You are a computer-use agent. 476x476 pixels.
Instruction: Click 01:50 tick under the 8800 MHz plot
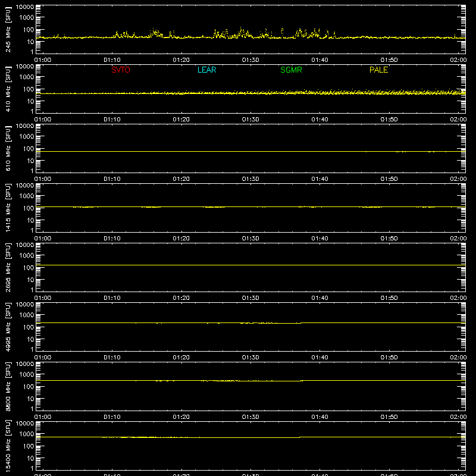pos(389,417)
